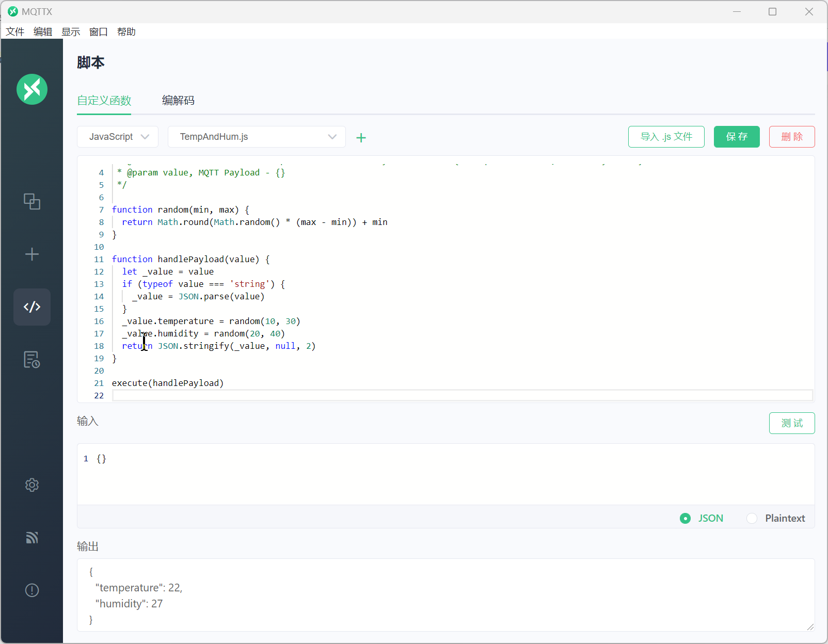
Task: Open the feed/subscription icon in sidebar
Action: coord(32,538)
